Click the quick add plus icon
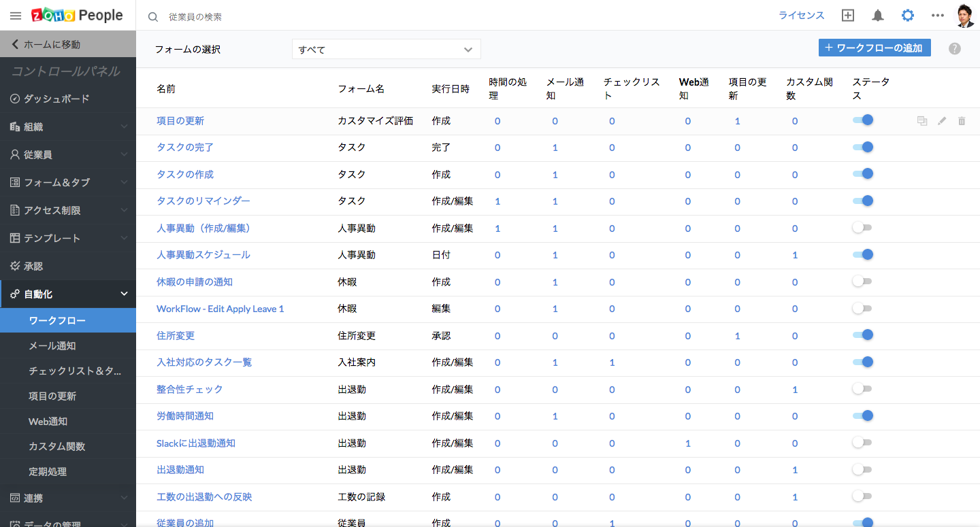Image resolution: width=980 pixels, height=527 pixels. point(847,16)
